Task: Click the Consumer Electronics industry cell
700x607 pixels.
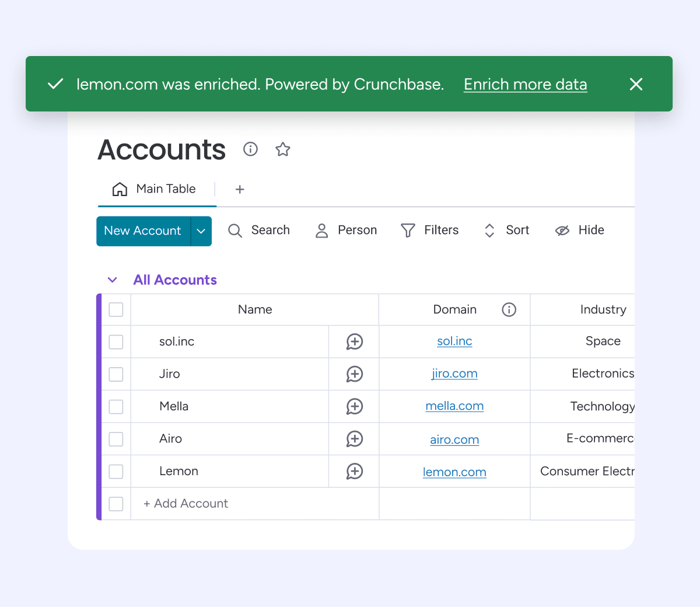Action: [x=583, y=471]
